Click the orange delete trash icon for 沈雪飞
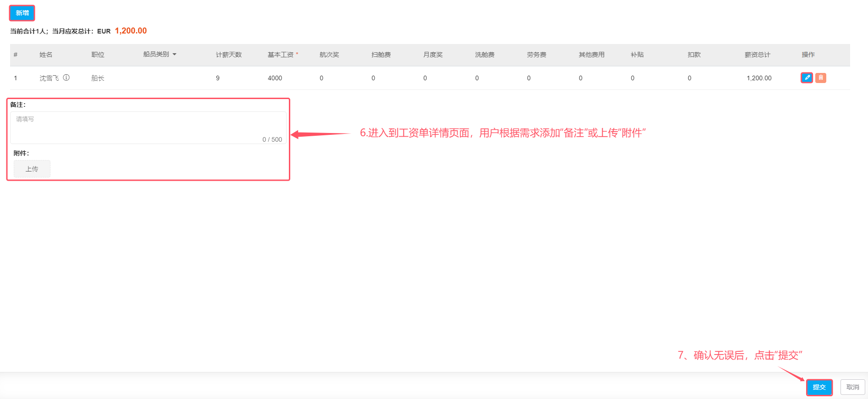This screenshot has height=399, width=868. pyautogui.click(x=821, y=78)
